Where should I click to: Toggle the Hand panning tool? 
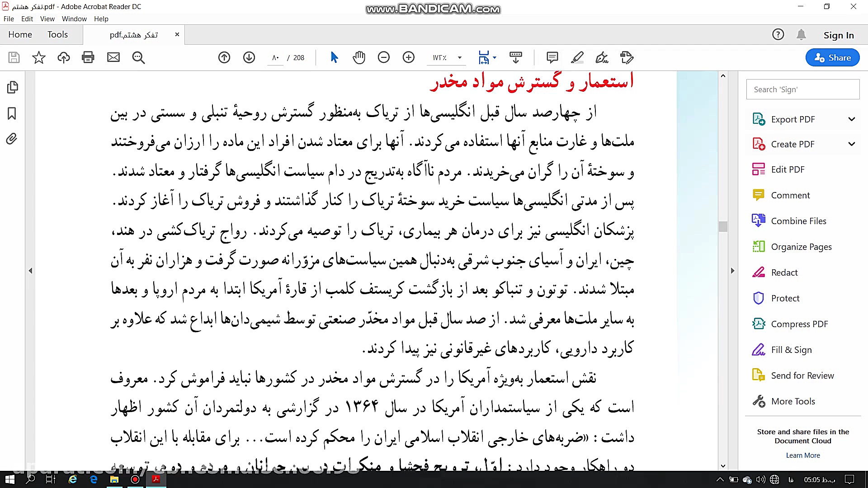pyautogui.click(x=359, y=57)
